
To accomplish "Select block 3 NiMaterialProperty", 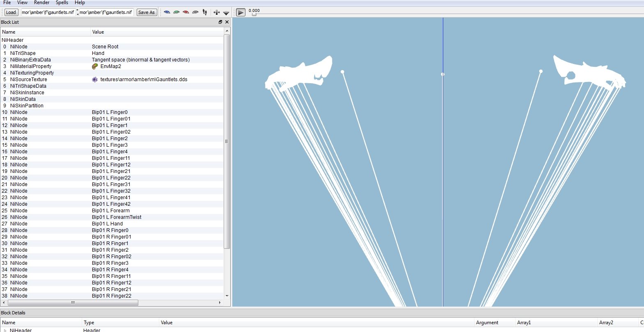I will 112,66.
